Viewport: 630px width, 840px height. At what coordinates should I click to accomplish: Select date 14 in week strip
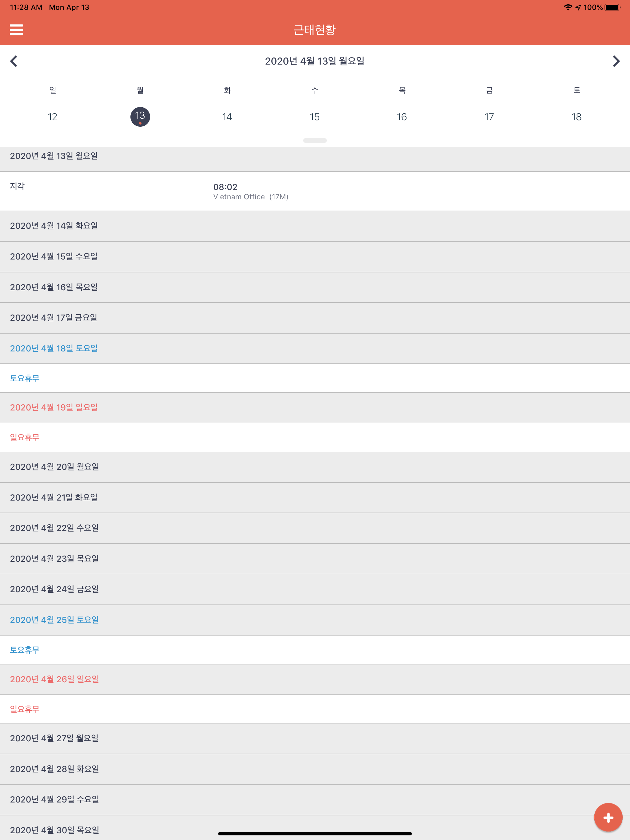point(227,117)
